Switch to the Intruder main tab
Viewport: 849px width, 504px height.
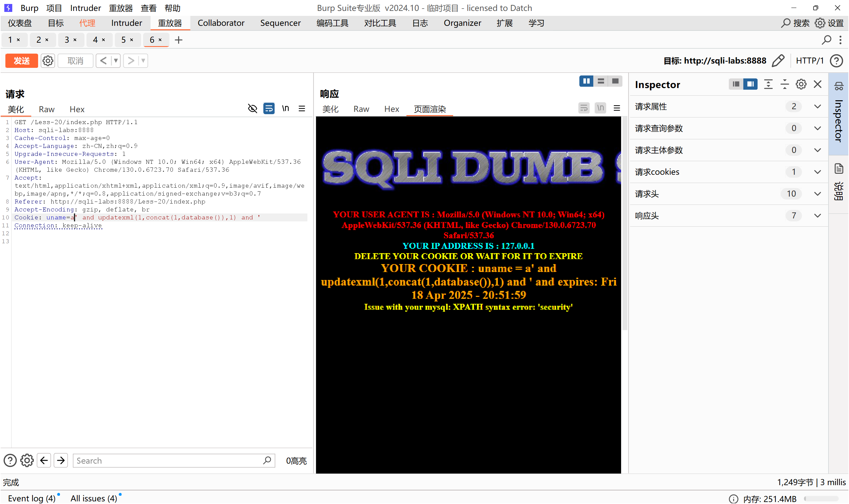tap(127, 23)
